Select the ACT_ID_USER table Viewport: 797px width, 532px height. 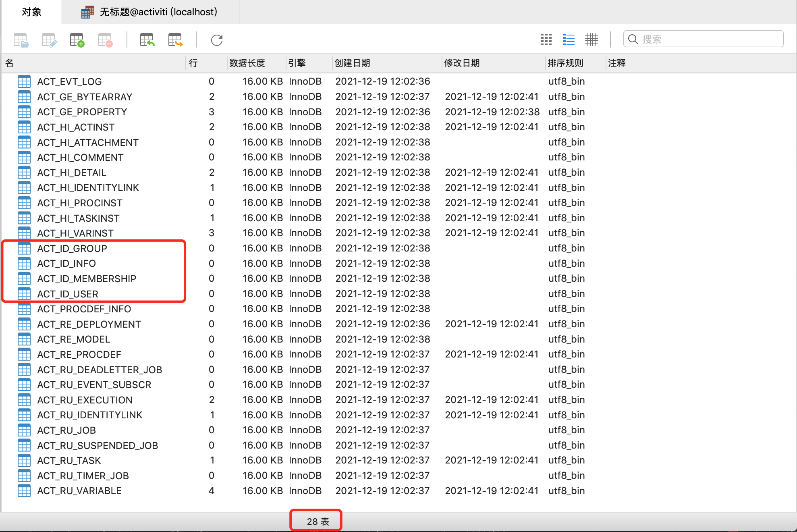[68, 294]
